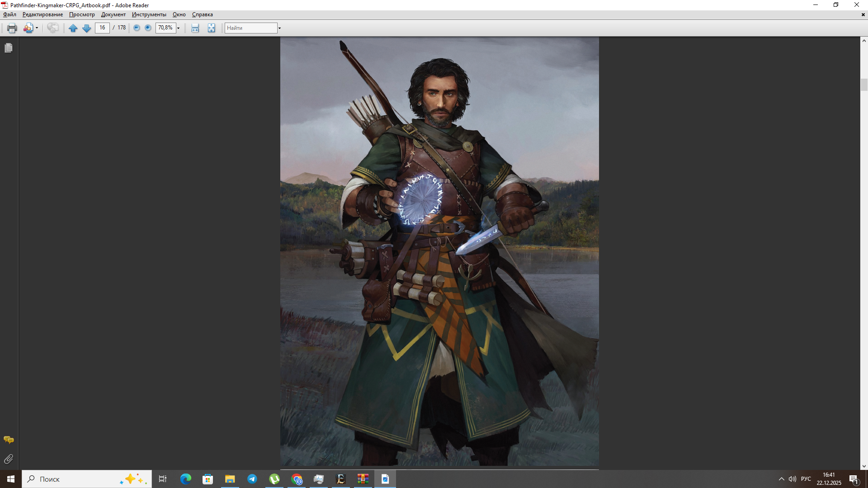Expand the 70,8% zoom level dropdown
868x488 pixels.
(x=179, y=28)
